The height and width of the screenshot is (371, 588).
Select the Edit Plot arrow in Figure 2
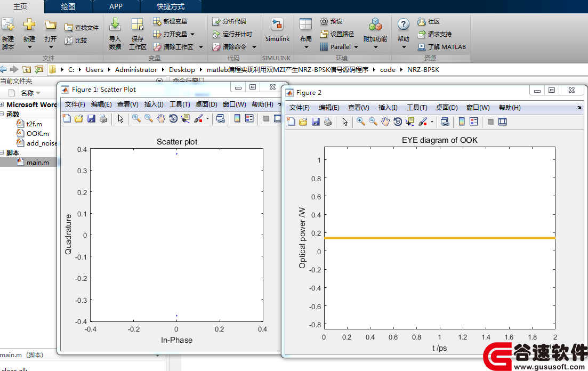coord(345,122)
